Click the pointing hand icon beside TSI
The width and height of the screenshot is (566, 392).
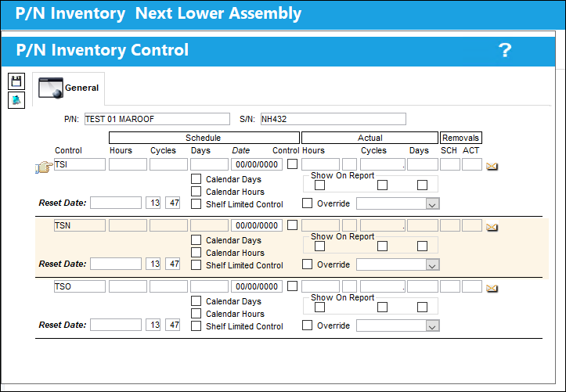[44, 167]
